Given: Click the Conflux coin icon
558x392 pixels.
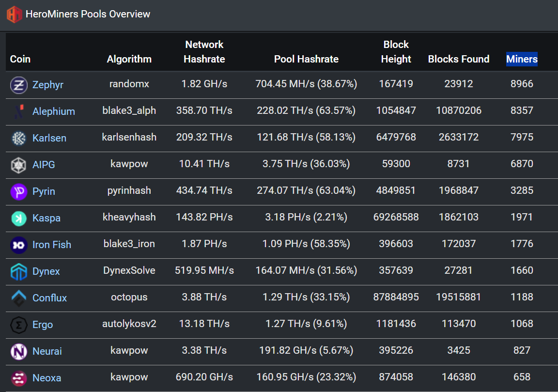Looking at the screenshot, I should pyautogui.click(x=19, y=298).
